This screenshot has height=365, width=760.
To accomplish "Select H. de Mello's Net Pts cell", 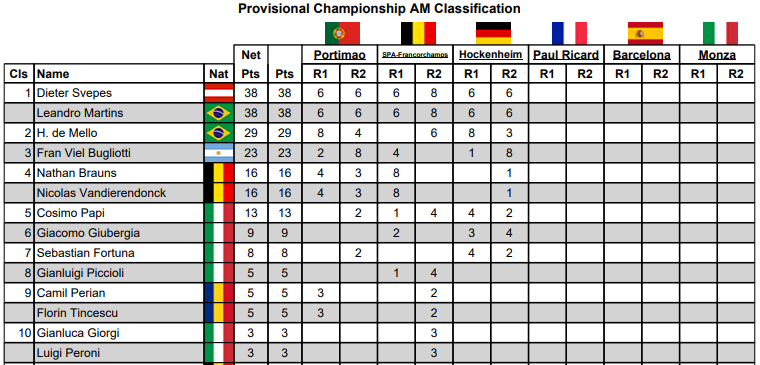I will tap(251, 133).
